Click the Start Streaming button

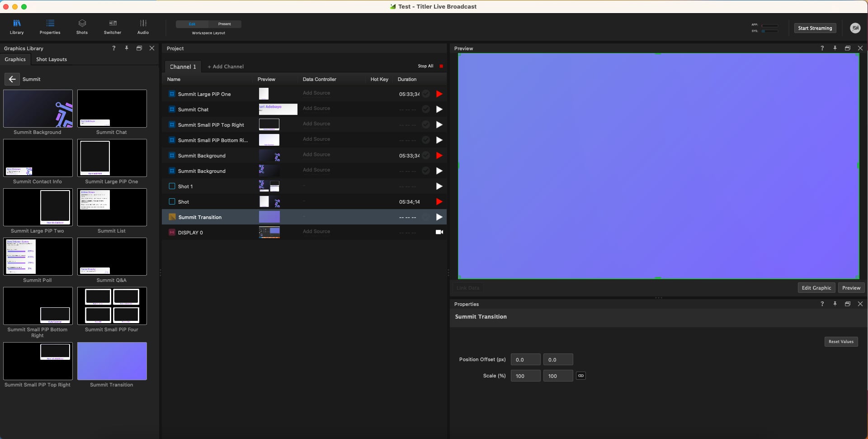point(815,28)
